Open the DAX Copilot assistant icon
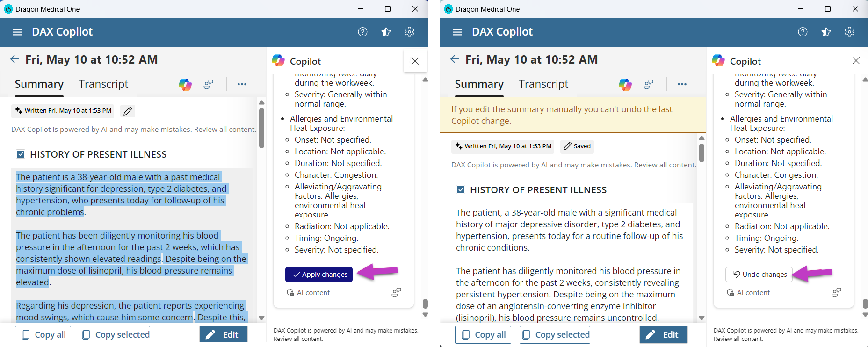 click(186, 84)
